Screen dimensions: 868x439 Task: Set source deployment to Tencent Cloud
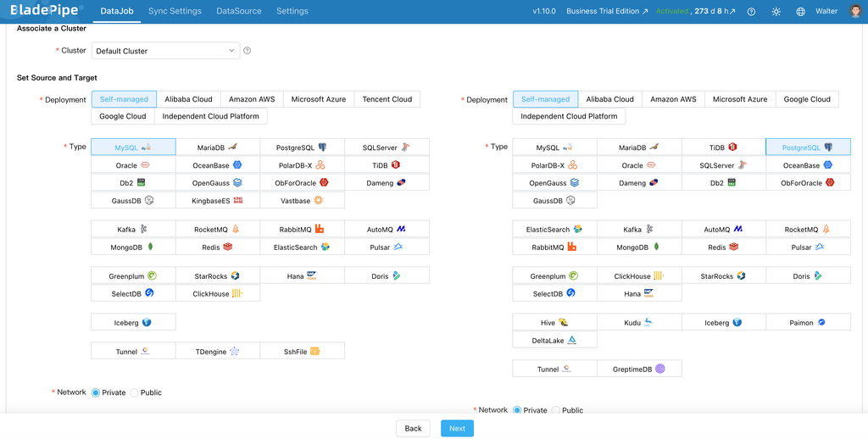pos(387,99)
